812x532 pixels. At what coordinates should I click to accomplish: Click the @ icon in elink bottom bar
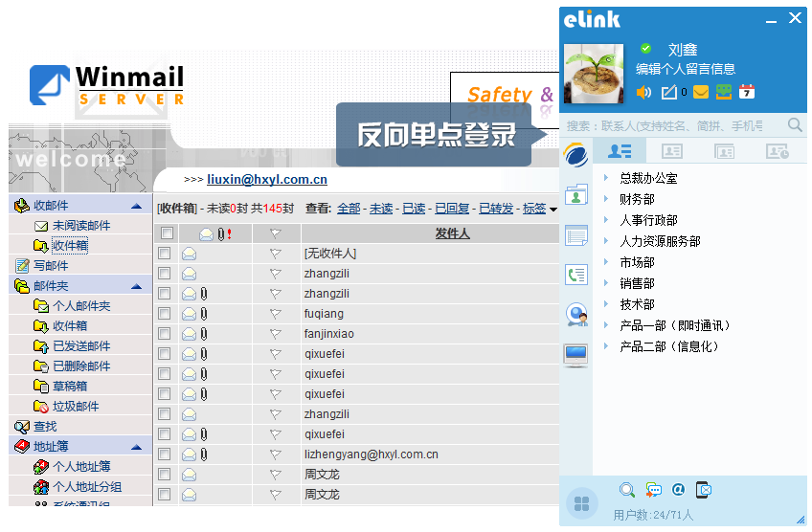(x=678, y=489)
